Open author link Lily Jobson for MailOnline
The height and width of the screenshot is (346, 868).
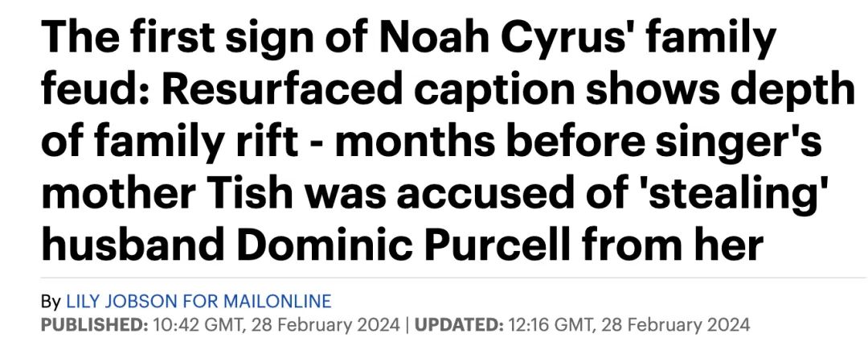199,302
